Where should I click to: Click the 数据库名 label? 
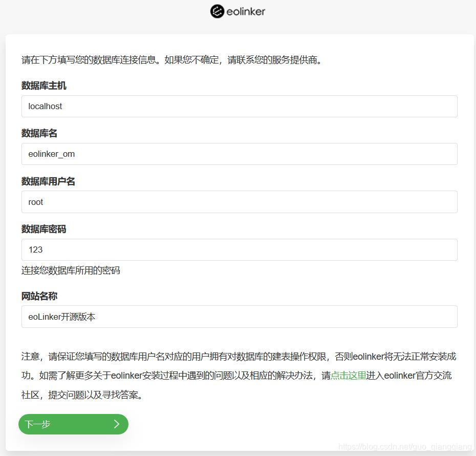[x=39, y=133]
